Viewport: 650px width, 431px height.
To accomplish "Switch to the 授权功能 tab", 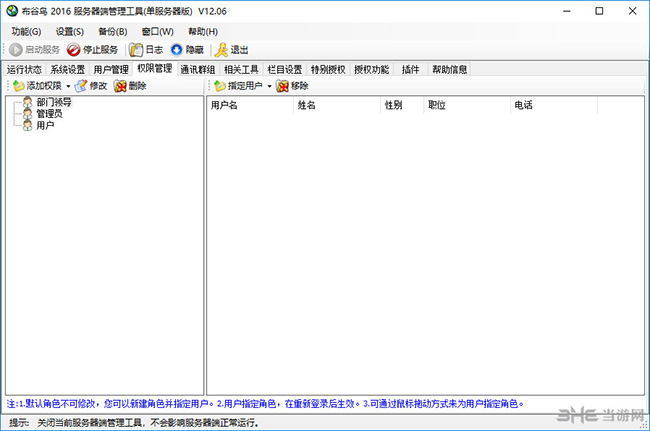I will tap(371, 69).
